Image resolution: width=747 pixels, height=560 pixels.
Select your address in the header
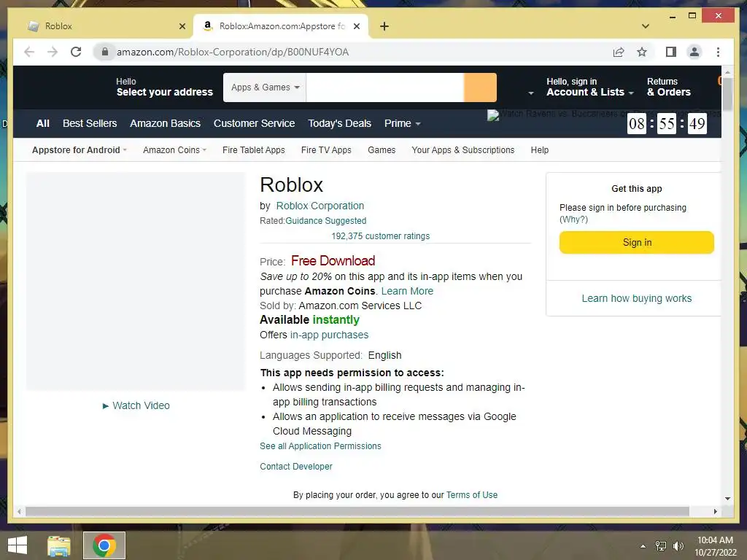(x=164, y=87)
